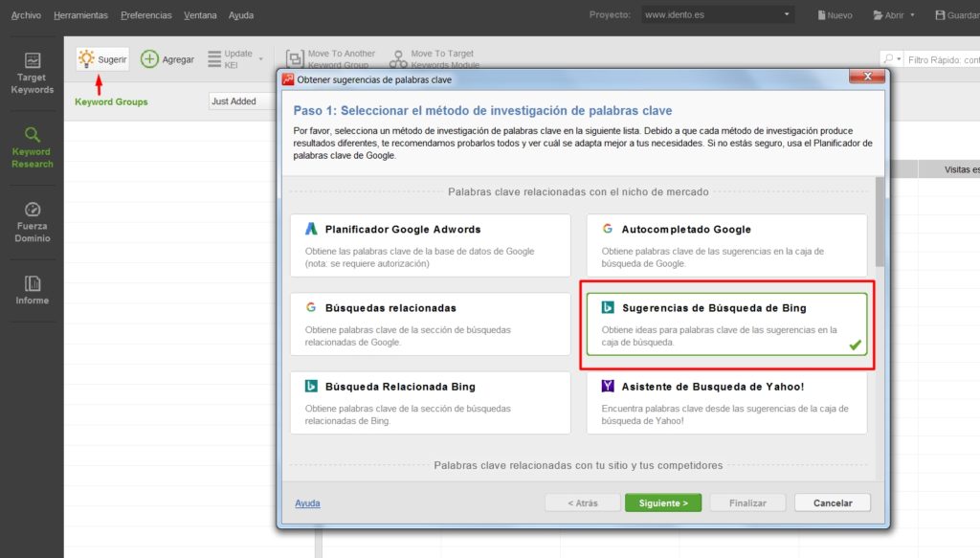This screenshot has width=980, height=558.
Task: Expand the Update KEI dropdown arrow
Action: [x=260, y=59]
